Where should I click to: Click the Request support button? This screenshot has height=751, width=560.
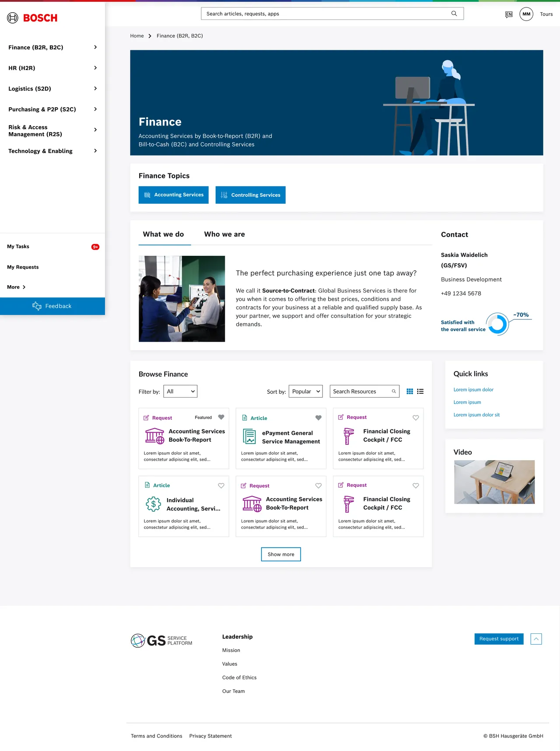(499, 639)
